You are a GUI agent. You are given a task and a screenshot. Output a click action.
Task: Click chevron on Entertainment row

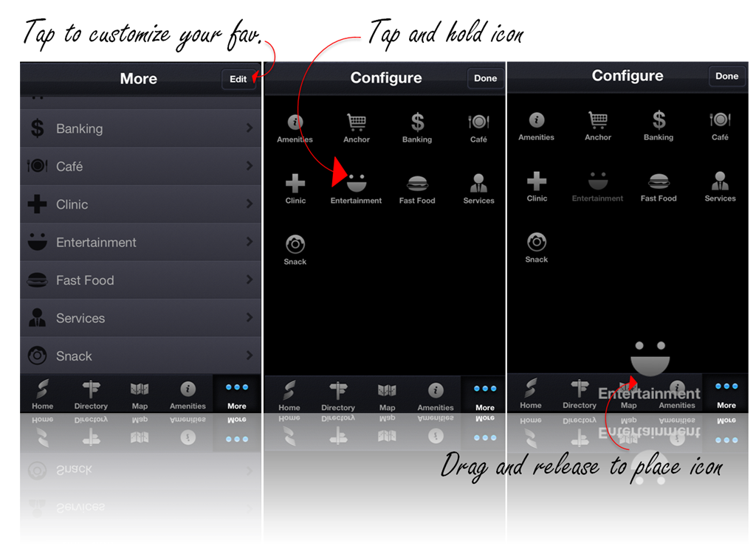[x=250, y=241]
